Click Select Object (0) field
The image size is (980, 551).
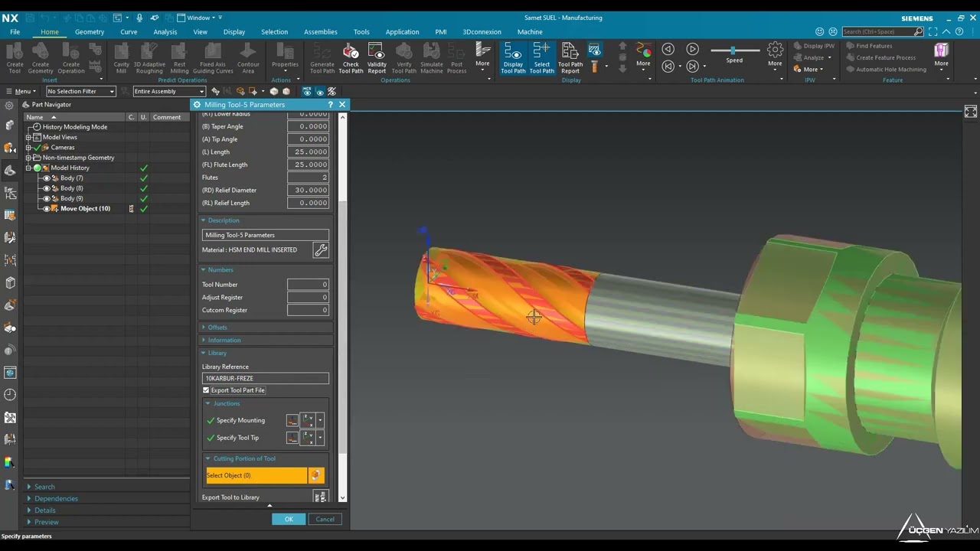click(x=256, y=475)
